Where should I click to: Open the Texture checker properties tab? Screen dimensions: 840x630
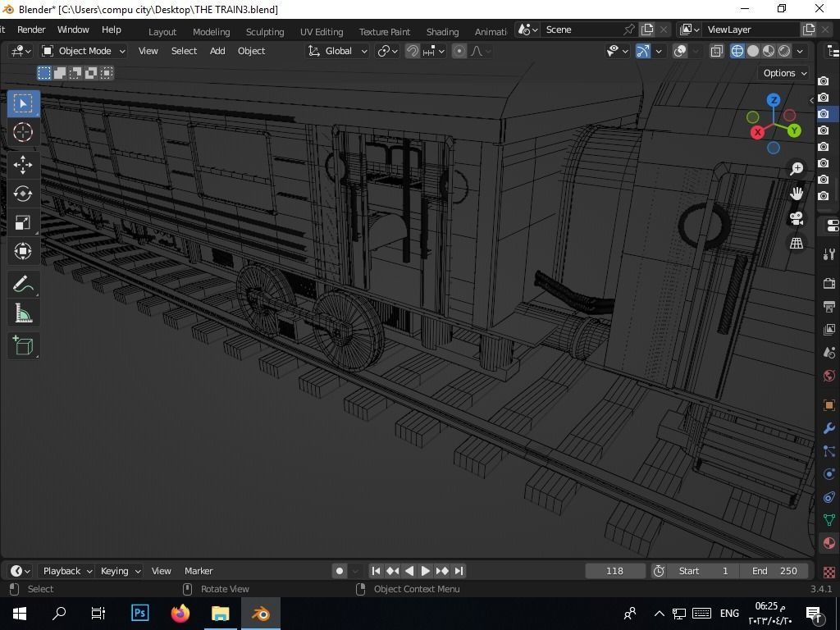tap(829, 572)
